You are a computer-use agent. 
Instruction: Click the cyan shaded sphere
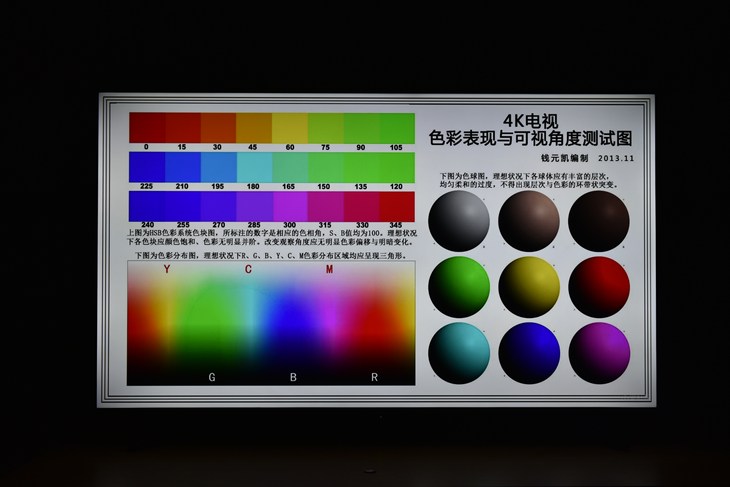click(x=459, y=353)
